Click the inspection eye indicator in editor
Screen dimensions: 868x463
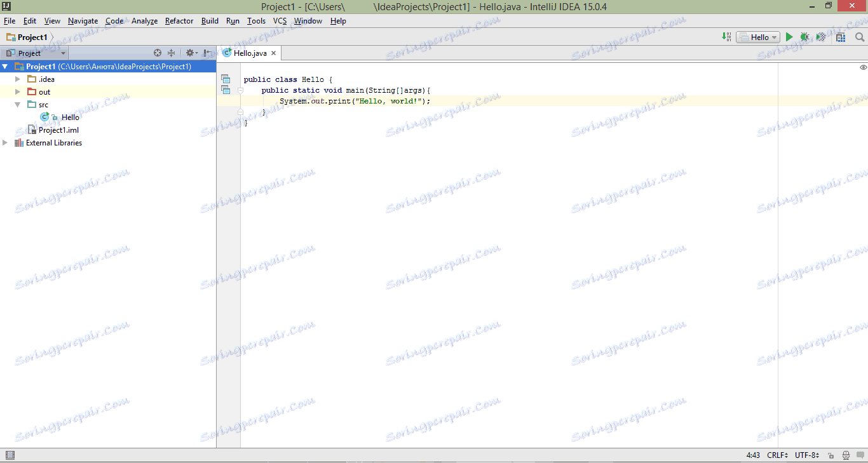[863, 67]
